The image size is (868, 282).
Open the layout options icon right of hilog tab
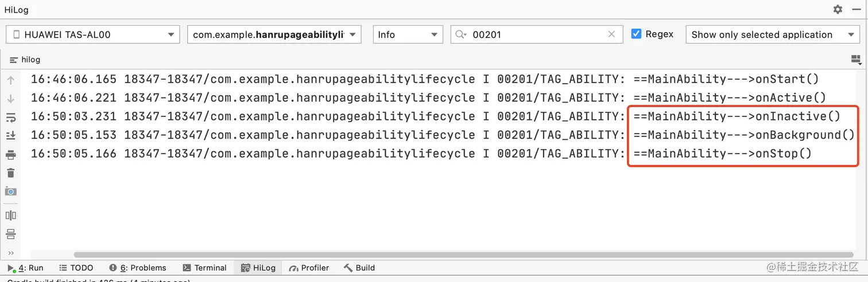[856, 60]
